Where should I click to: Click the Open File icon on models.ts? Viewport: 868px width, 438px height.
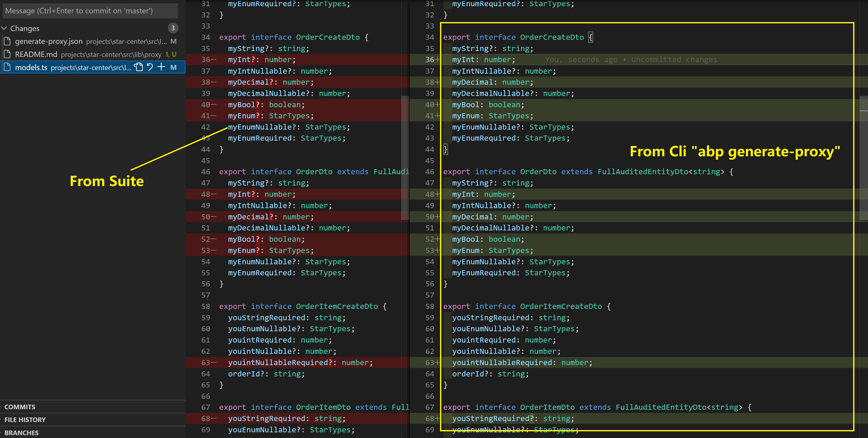pos(138,67)
